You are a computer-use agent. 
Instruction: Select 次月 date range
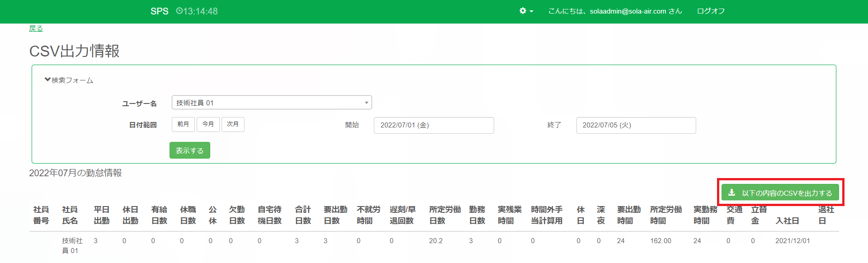tap(233, 124)
